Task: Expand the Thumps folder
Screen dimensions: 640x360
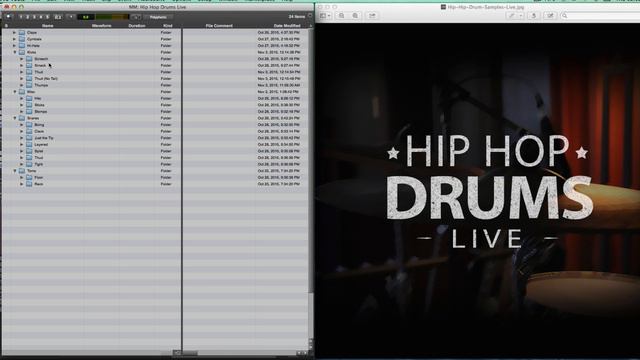Action: [x=22, y=85]
